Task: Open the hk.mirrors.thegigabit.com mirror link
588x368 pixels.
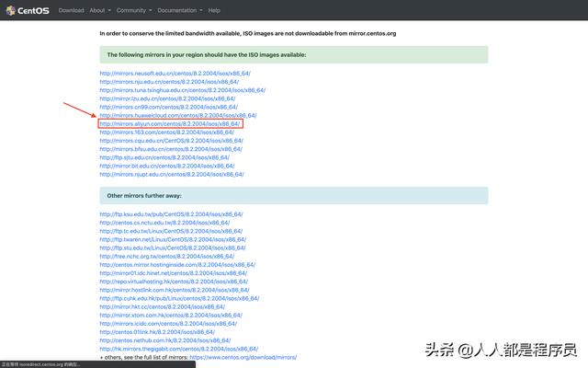Action: click(179, 349)
